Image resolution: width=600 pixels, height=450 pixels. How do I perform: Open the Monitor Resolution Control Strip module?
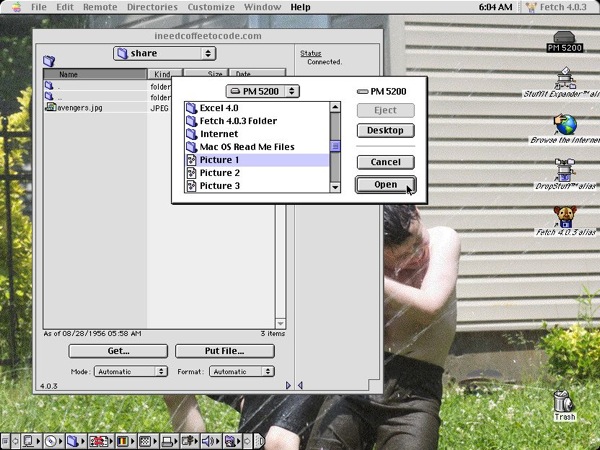[x=147, y=441]
